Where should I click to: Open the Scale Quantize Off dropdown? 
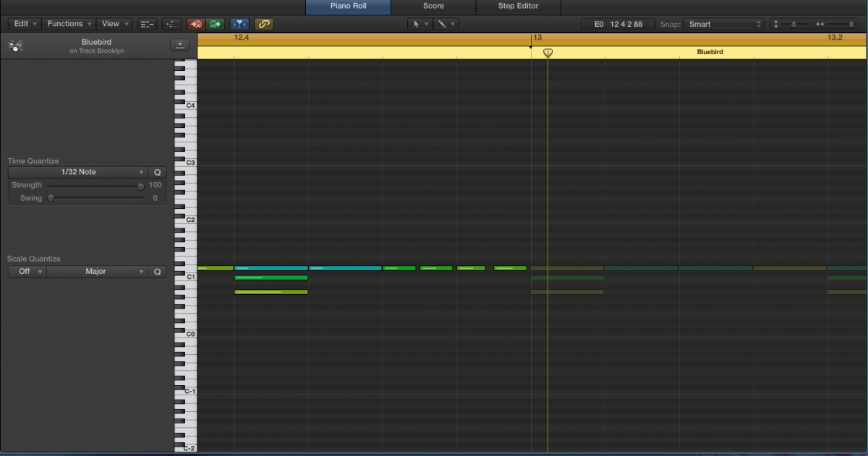click(27, 272)
